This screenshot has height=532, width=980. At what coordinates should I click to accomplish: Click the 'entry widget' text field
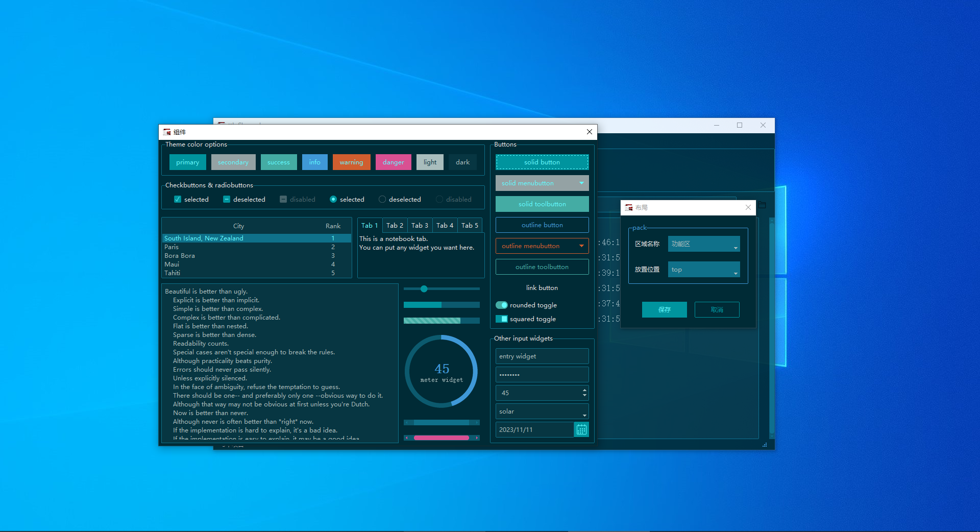coord(542,356)
